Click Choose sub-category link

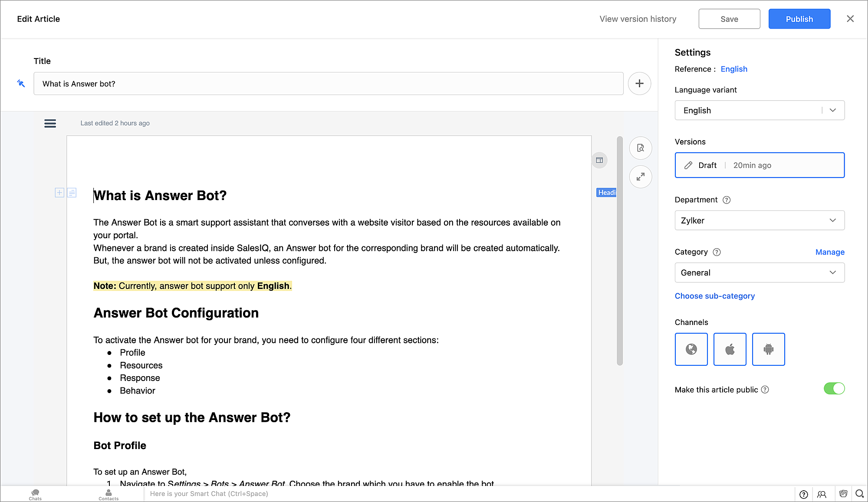click(x=714, y=296)
